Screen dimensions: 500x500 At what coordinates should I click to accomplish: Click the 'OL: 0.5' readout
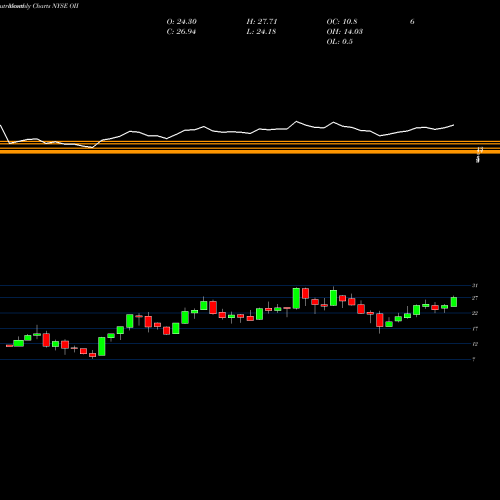(340, 42)
